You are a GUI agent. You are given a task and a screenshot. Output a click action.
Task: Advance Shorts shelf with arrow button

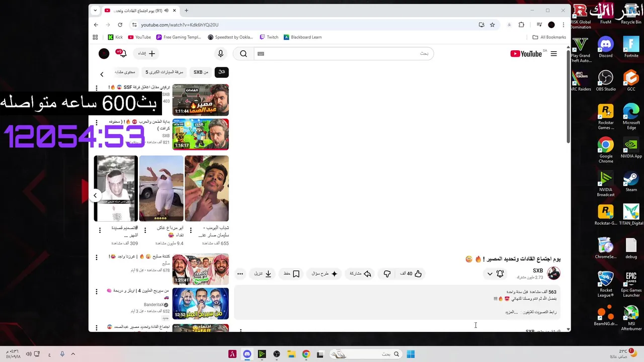click(x=95, y=196)
